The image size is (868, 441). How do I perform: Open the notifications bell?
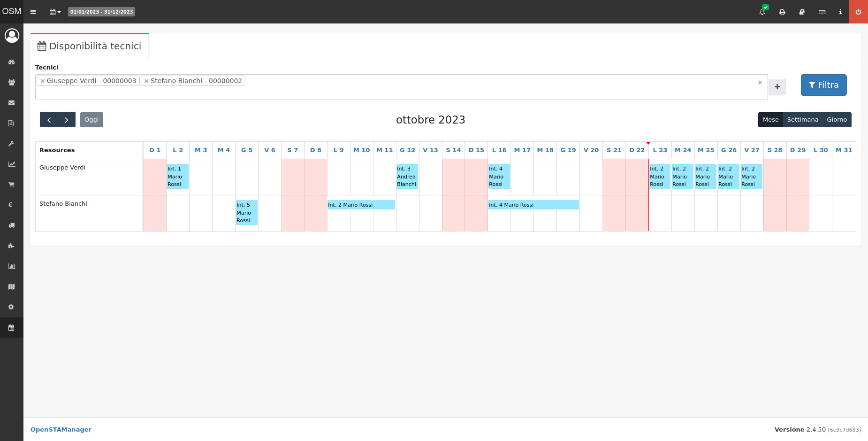point(762,12)
